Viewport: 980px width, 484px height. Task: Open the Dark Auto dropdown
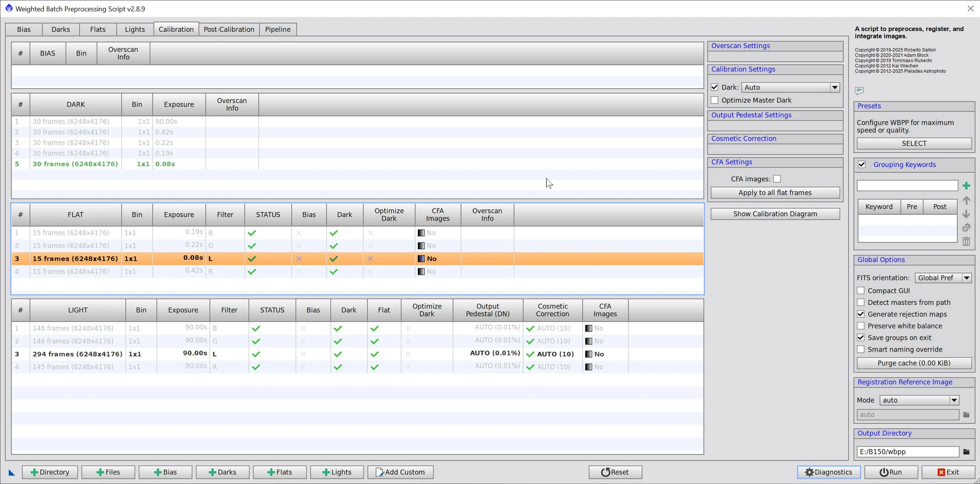835,87
